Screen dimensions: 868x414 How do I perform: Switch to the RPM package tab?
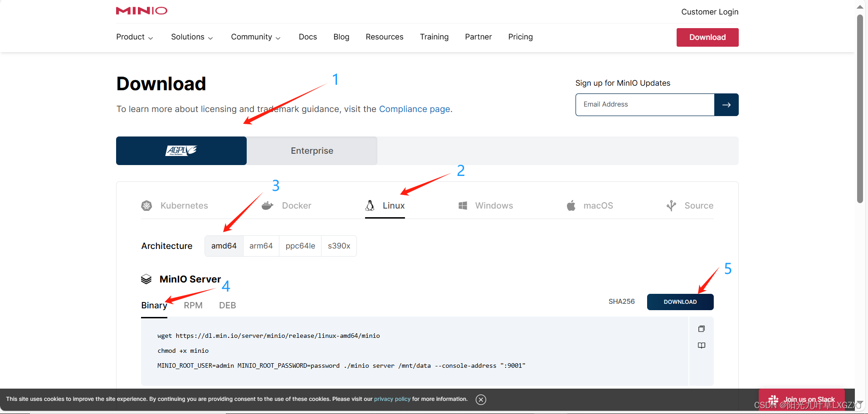click(193, 306)
